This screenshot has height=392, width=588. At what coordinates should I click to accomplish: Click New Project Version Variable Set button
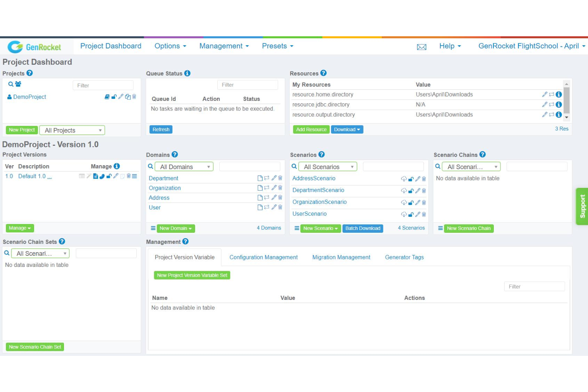(192, 275)
